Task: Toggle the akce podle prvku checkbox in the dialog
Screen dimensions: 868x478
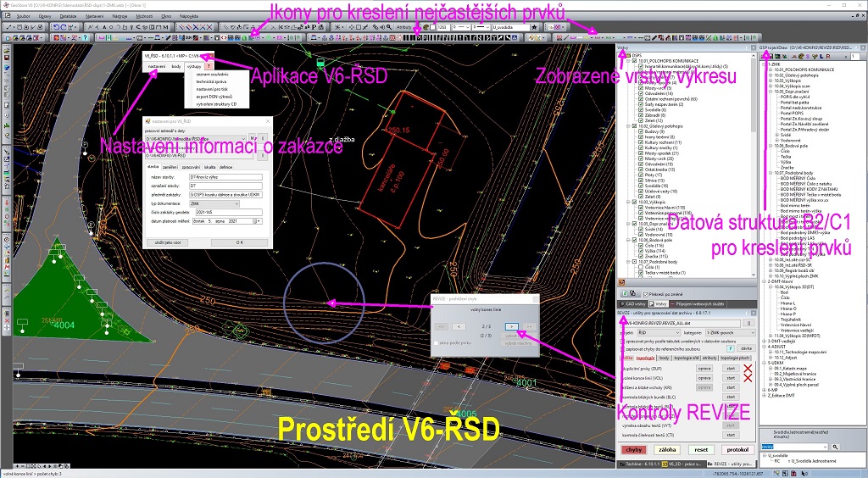Action: point(436,343)
